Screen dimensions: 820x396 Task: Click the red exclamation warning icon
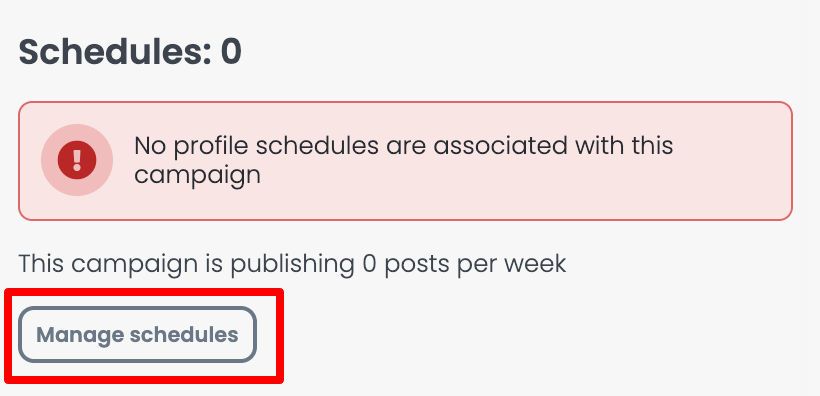(77, 160)
